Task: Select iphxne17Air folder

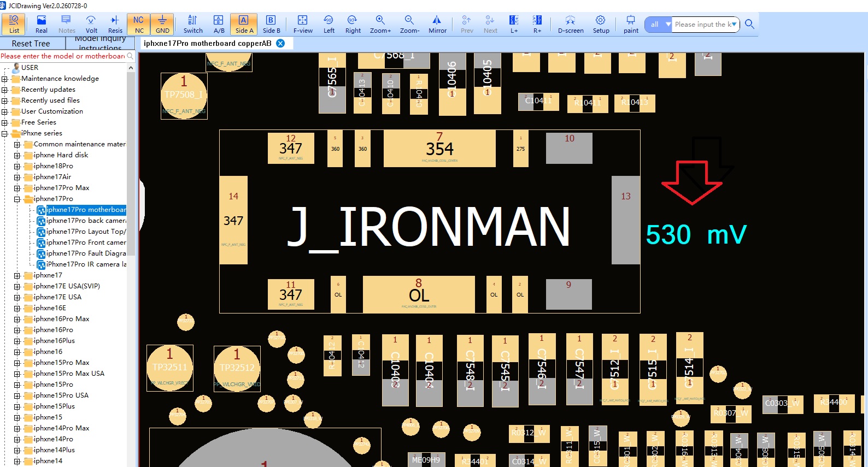Action: pyautogui.click(x=48, y=177)
